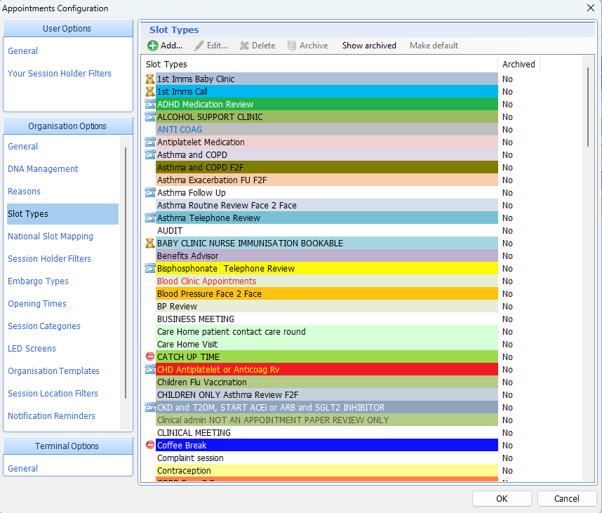This screenshot has width=602, height=513.
Task: Open Organisation Templates
Action: 53,371
